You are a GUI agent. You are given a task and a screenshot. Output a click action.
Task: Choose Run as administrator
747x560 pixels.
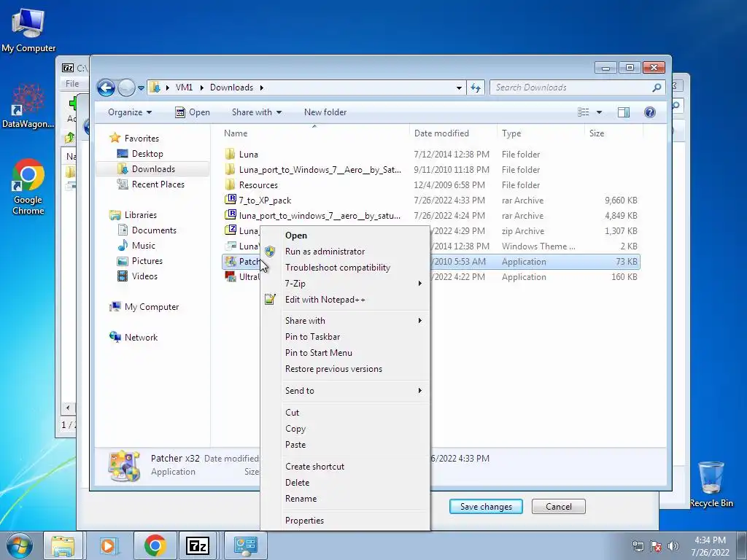[345, 252]
